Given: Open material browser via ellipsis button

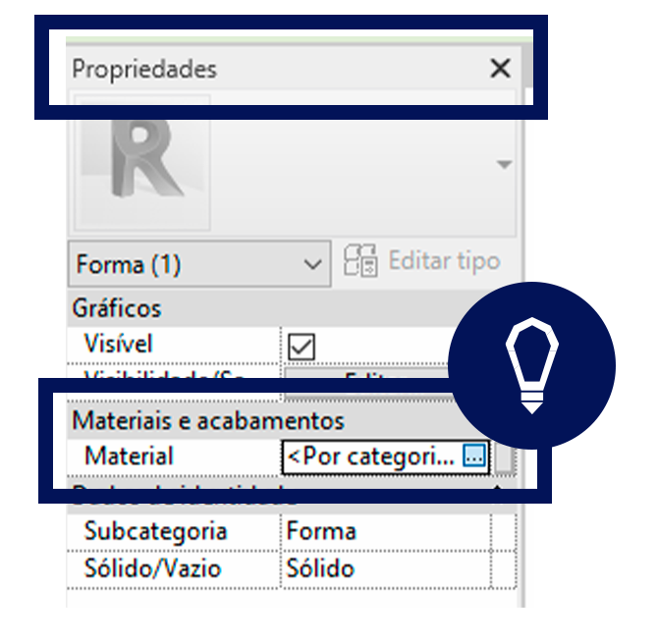Looking at the screenshot, I should point(474,456).
